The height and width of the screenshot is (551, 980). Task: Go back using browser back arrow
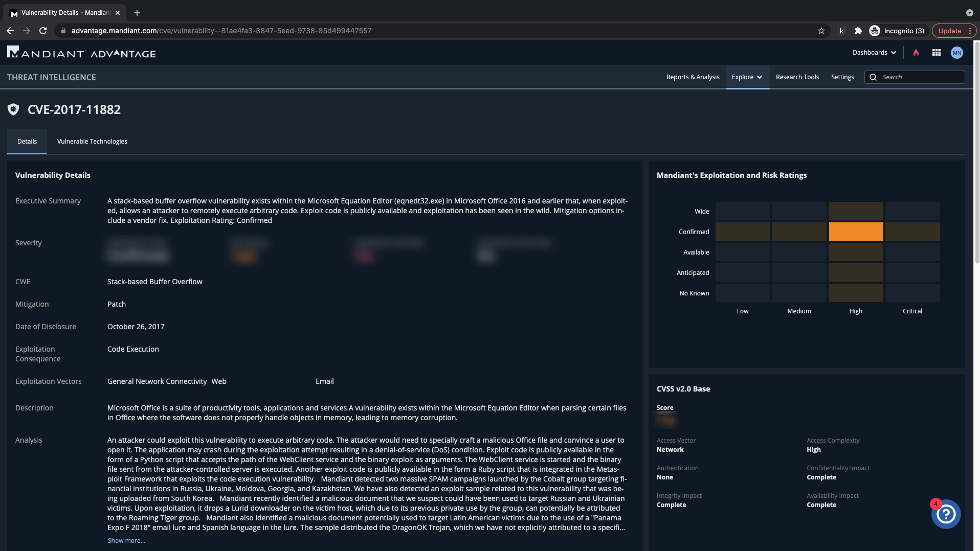coord(10,31)
